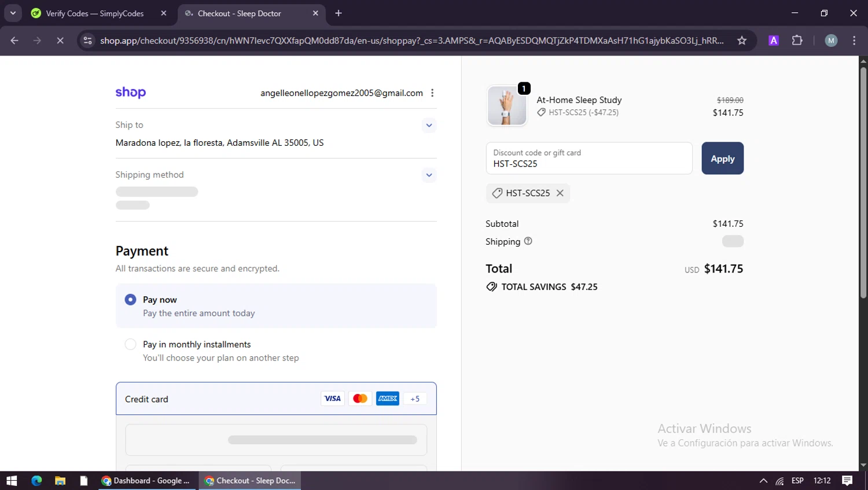Screen dimensions: 868x490
Task: Click the American Express icon
Action: pos(388,399)
